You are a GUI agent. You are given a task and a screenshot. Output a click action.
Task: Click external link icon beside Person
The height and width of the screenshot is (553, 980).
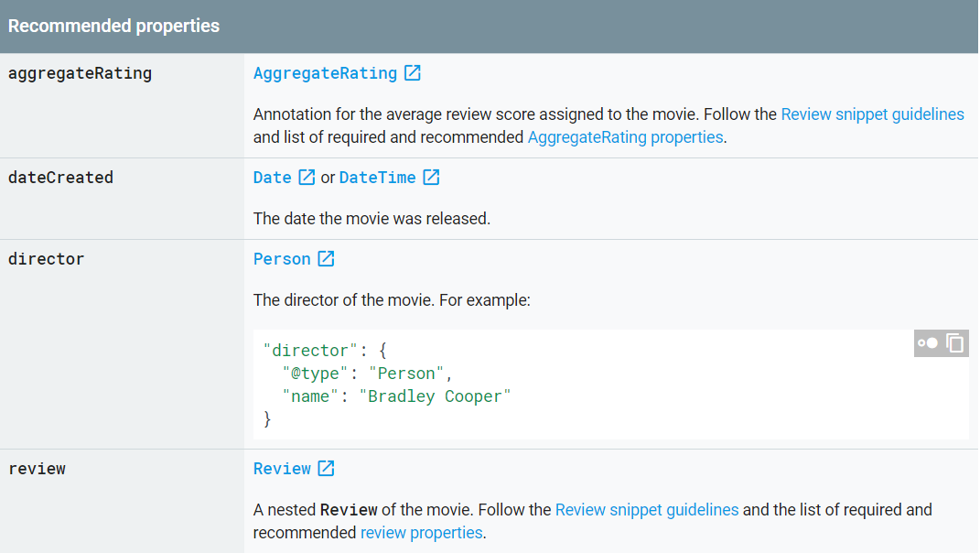(326, 259)
